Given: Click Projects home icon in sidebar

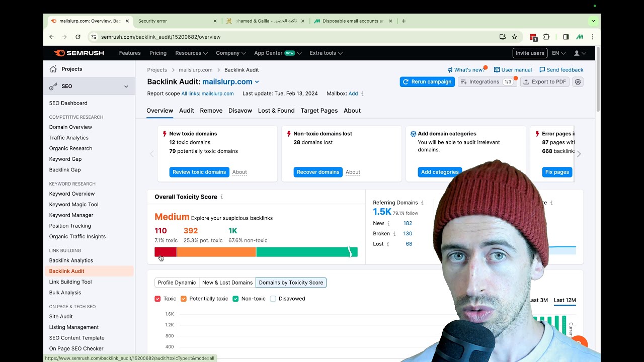Looking at the screenshot, I should pyautogui.click(x=53, y=69).
